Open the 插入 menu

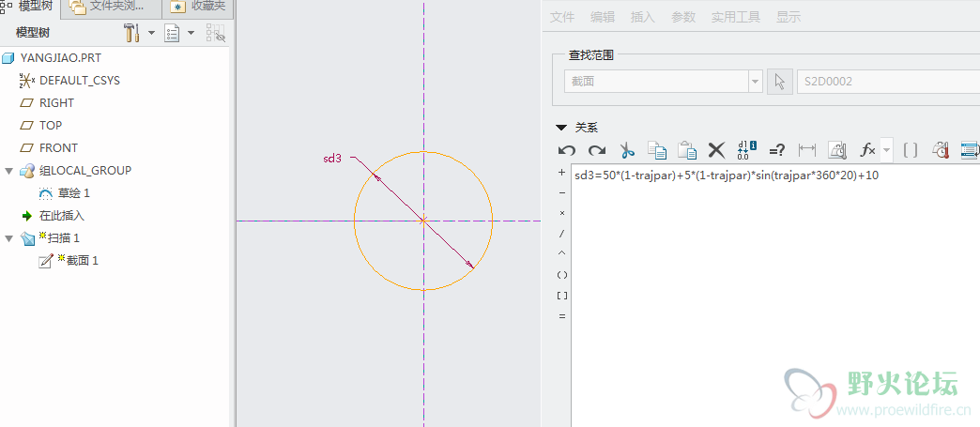[642, 18]
